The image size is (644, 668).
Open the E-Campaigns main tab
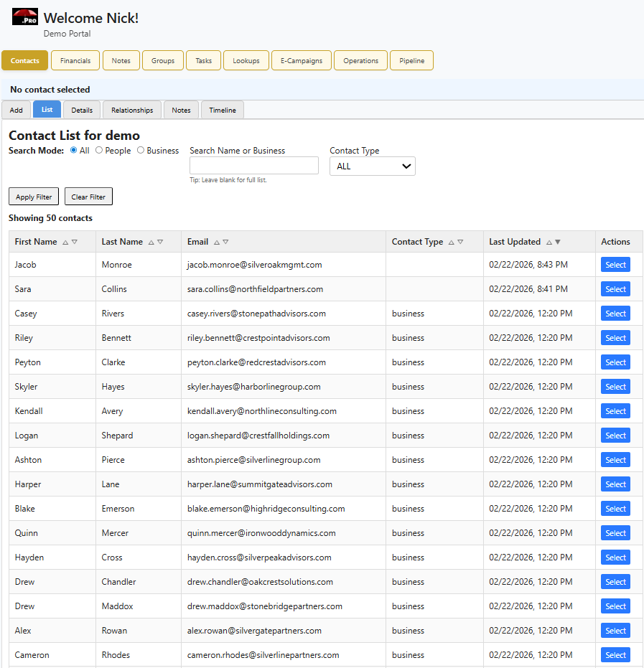pyautogui.click(x=302, y=60)
